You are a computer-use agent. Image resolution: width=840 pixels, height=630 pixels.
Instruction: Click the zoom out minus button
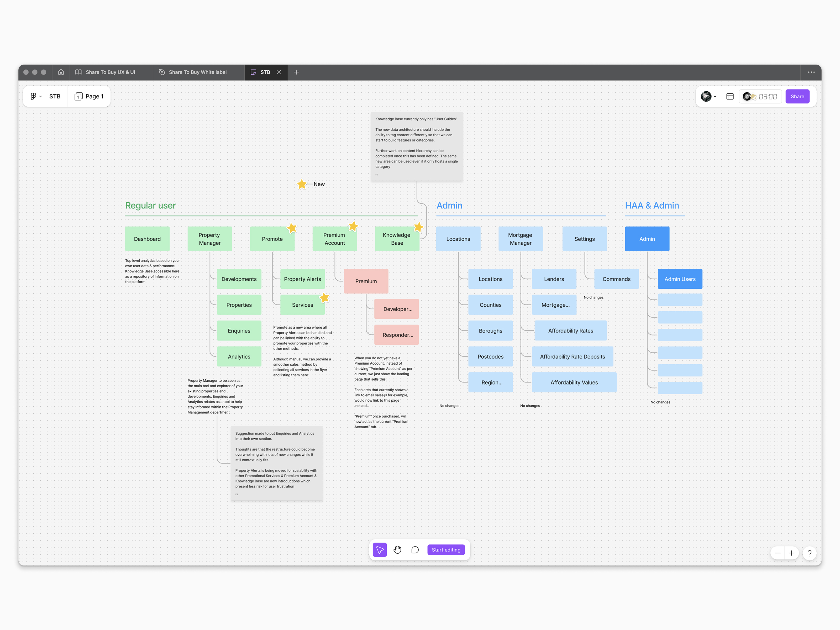tap(777, 553)
